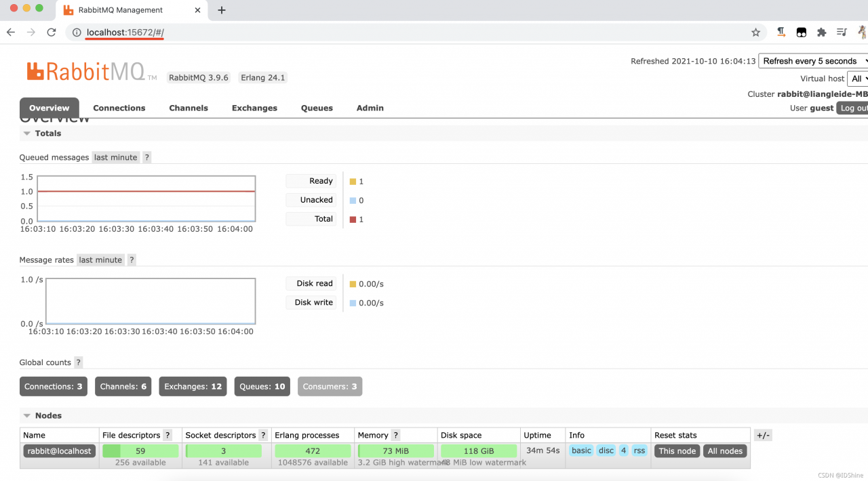Screen dimensions: 868x481
Task: Open the Exchanges tab
Action: pos(254,108)
